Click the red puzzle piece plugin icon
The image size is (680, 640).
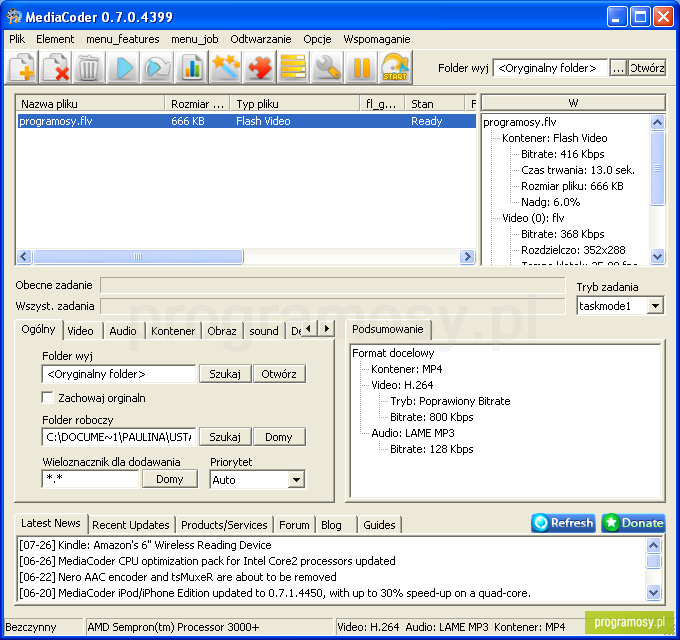coord(259,68)
